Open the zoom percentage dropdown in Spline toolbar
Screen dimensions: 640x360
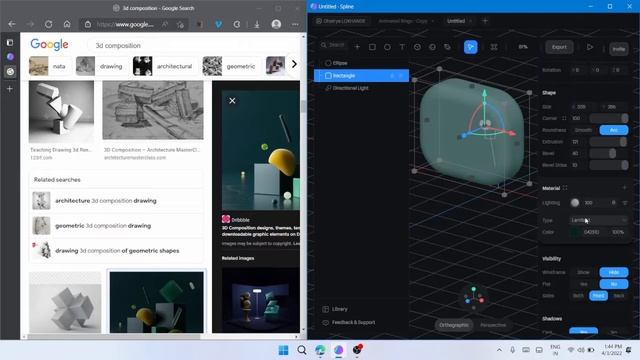pos(523,47)
